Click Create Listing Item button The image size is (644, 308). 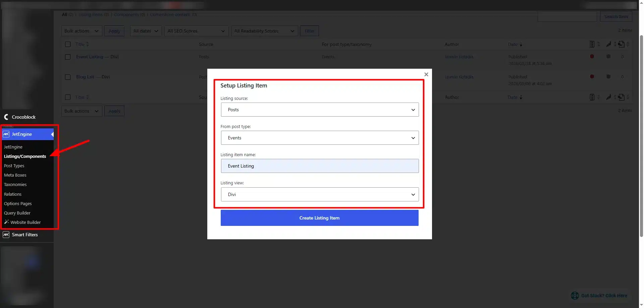(319, 218)
